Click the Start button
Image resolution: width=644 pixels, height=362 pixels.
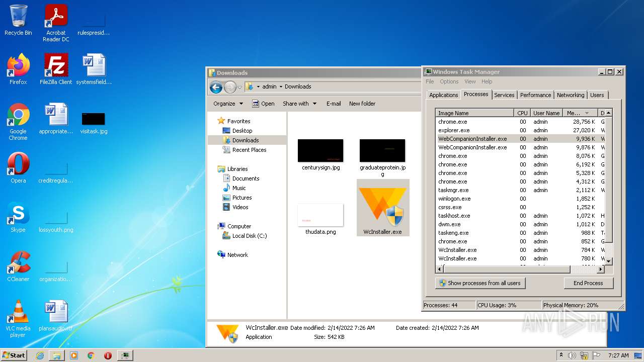pyautogui.click(x=14, y=355)
